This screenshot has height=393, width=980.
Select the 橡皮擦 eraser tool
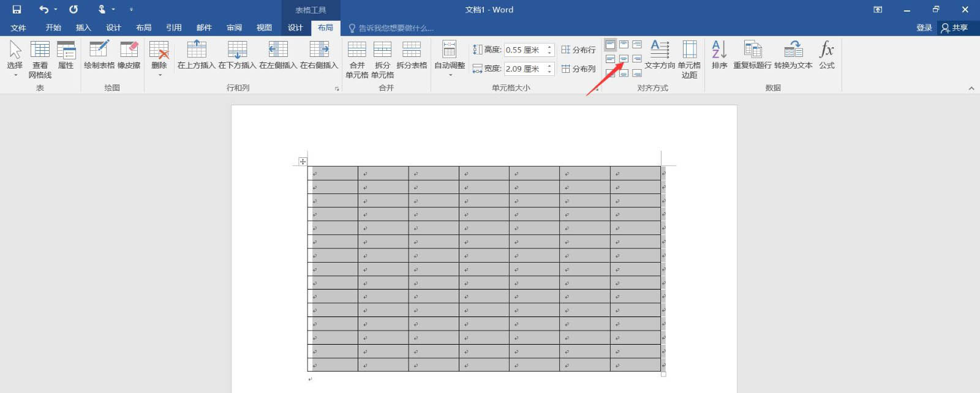129,55
